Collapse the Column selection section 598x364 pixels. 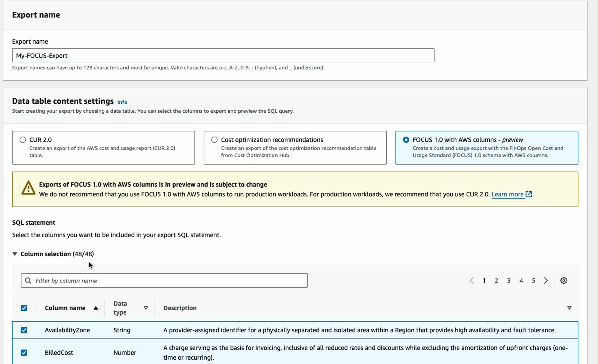coord(15,254)
